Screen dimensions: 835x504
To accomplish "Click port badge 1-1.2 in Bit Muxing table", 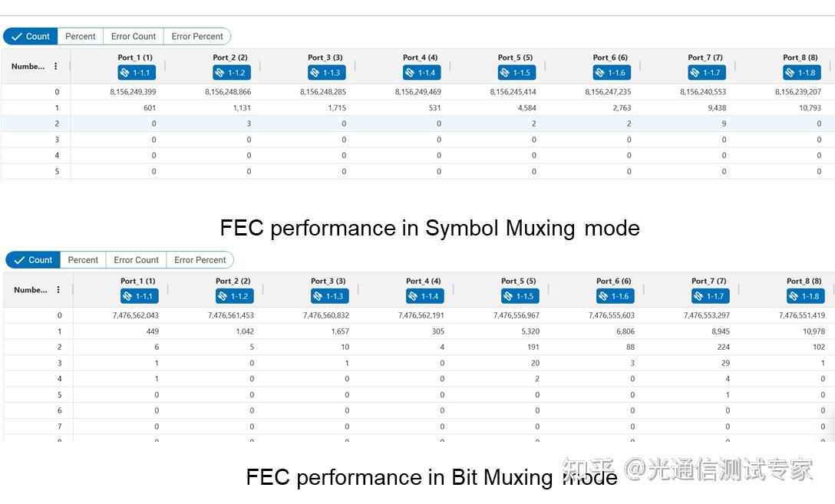I will [x=234, y=296].
